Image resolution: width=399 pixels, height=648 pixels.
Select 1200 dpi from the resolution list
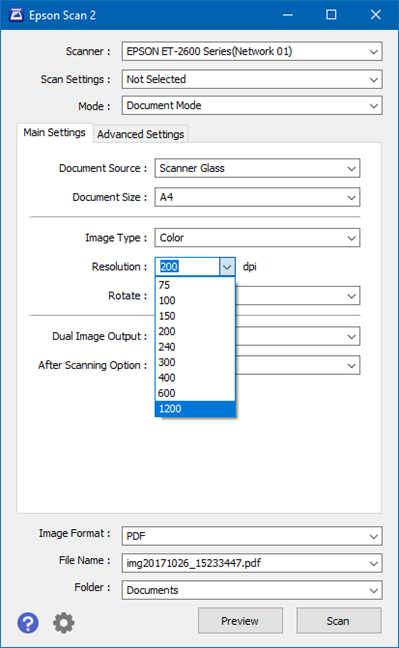195,409
